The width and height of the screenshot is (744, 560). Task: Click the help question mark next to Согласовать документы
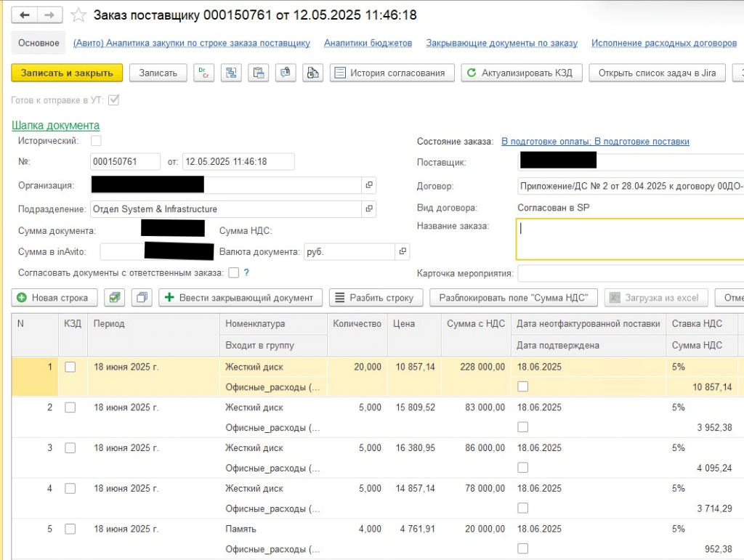click(246, 273)
